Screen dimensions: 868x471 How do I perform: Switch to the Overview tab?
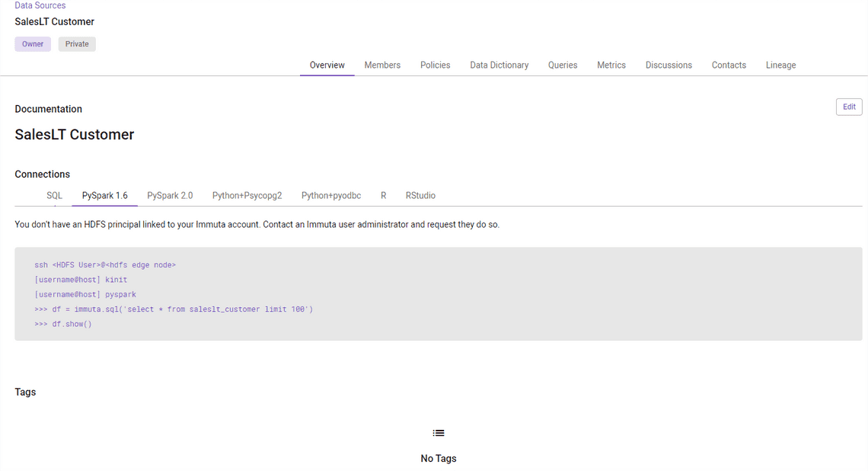point(327,66)
